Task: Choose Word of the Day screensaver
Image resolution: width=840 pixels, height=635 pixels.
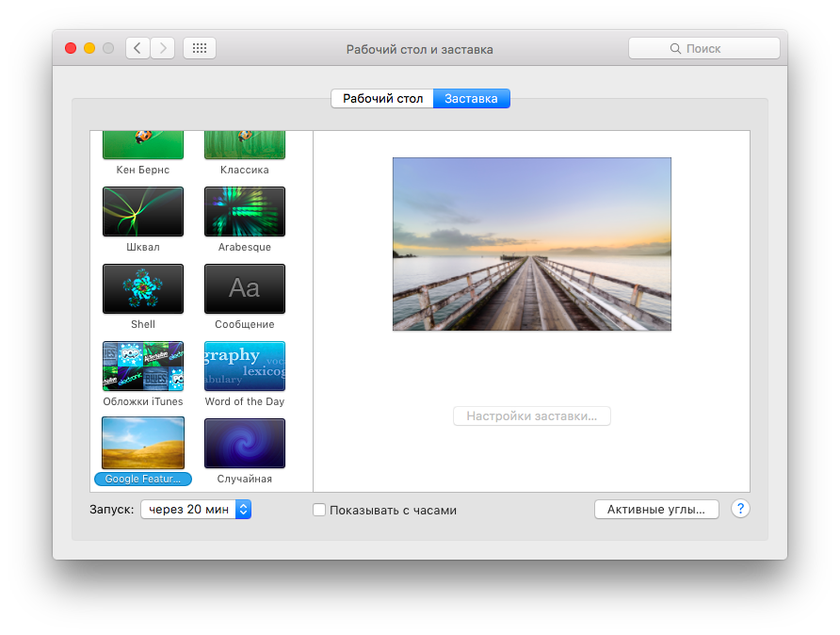Action: 244,366
